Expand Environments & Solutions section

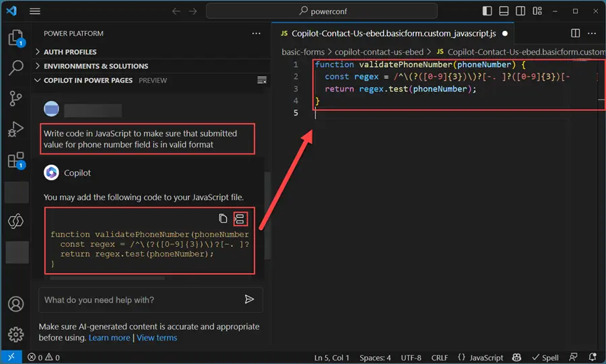pyautogui.click(x=96, y=66)
